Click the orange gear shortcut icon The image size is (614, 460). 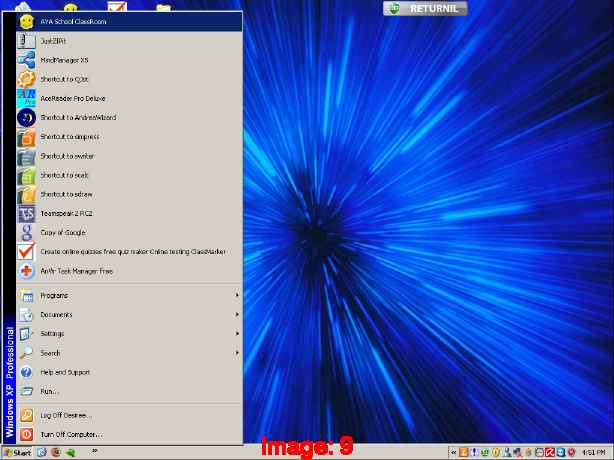click(x=26, y=79)
